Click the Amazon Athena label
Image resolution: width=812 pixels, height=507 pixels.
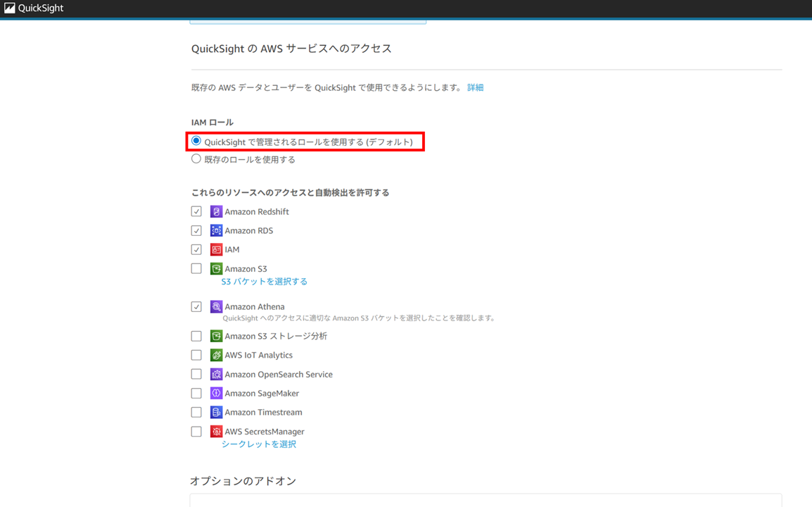(x=254, y=306)
